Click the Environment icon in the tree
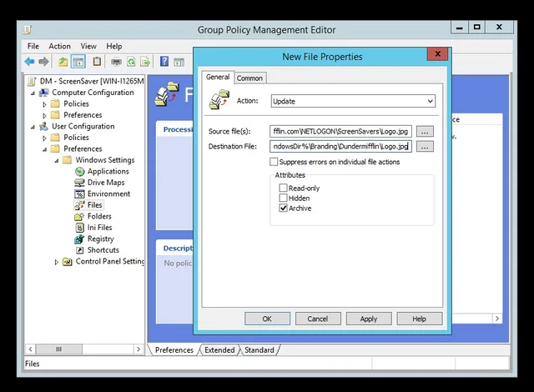This screenshot has width=534, height=392. 79,194
